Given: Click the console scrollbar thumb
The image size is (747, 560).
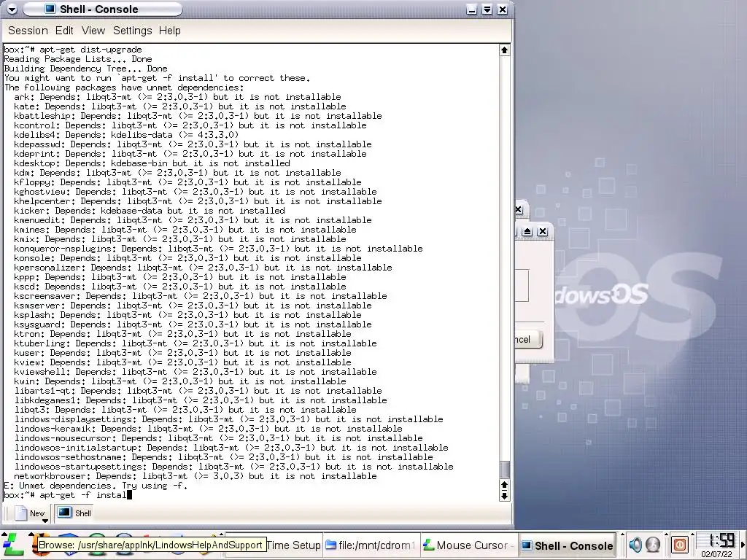Looking at the screenshot, I should [x=505, y=469].
